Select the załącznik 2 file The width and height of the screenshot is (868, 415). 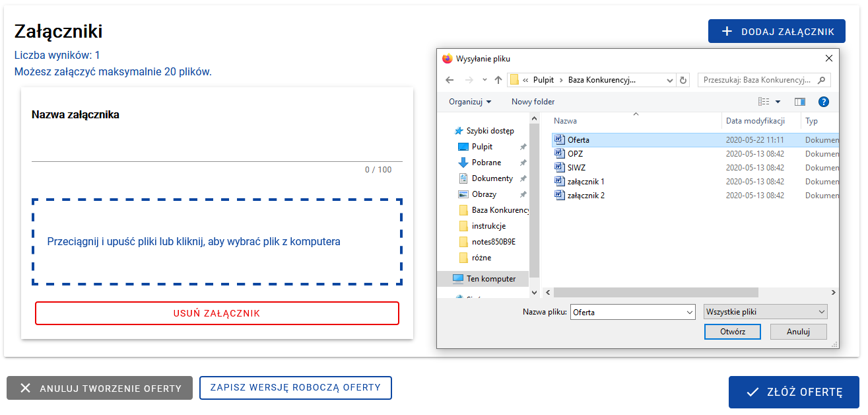585,196
